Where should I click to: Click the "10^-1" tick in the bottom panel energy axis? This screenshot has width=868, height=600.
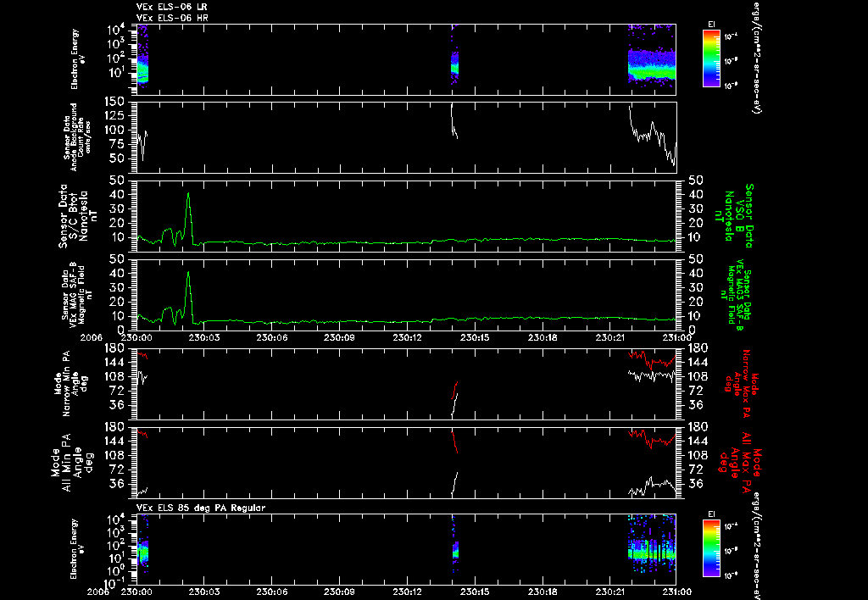tap(115, 581)
